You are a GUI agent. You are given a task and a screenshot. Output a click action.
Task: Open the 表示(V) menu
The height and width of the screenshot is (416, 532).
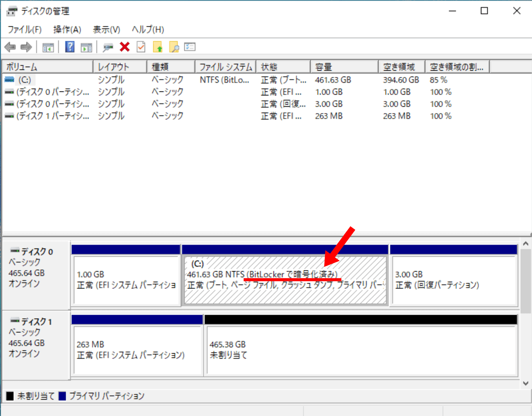(x=106, y=29)
